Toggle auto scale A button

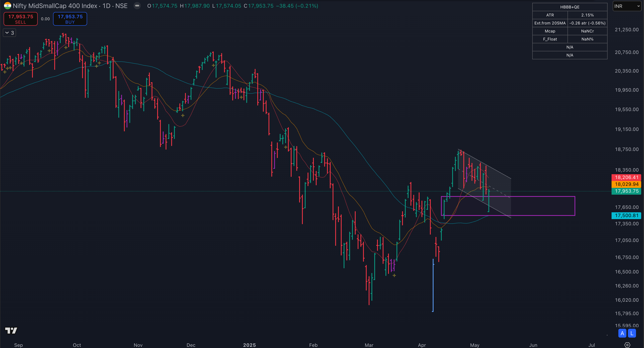click(x=622, y=333)
